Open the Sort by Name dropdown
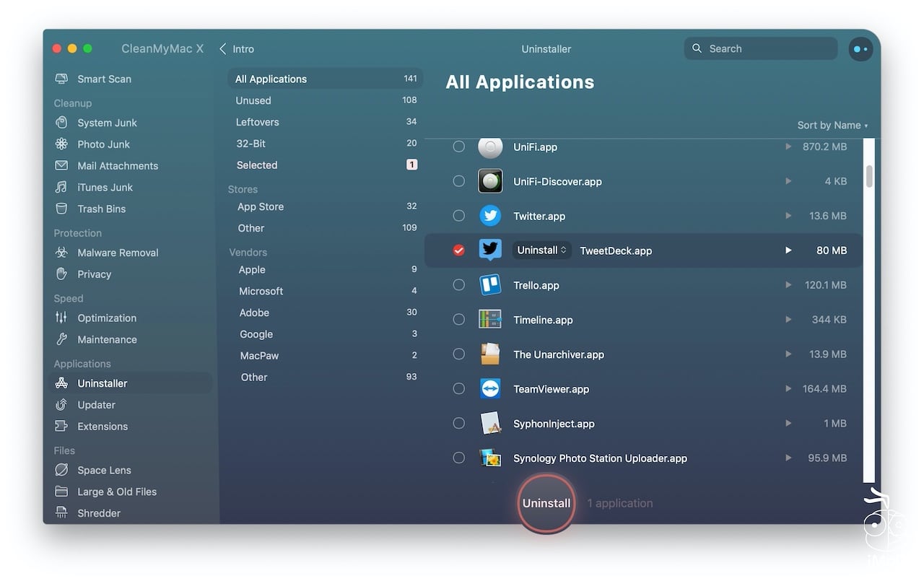 coord(832,126)
